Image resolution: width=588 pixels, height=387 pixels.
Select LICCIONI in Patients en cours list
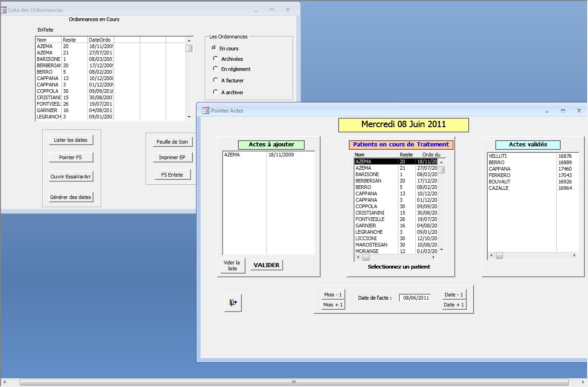396,238
